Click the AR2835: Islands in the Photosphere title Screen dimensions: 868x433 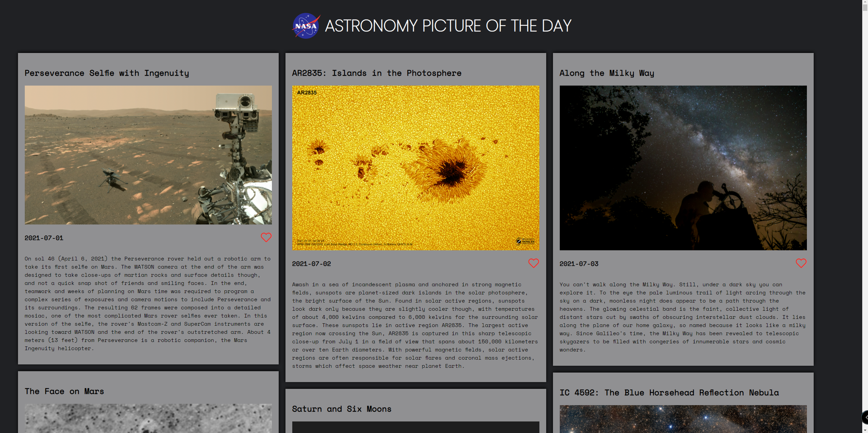(x=376, y=73)
